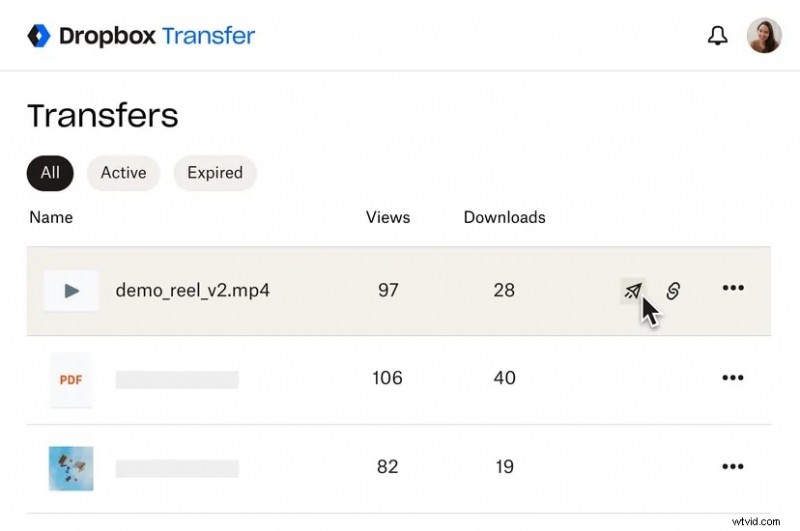Show Expired transfers

pos(215,173)
